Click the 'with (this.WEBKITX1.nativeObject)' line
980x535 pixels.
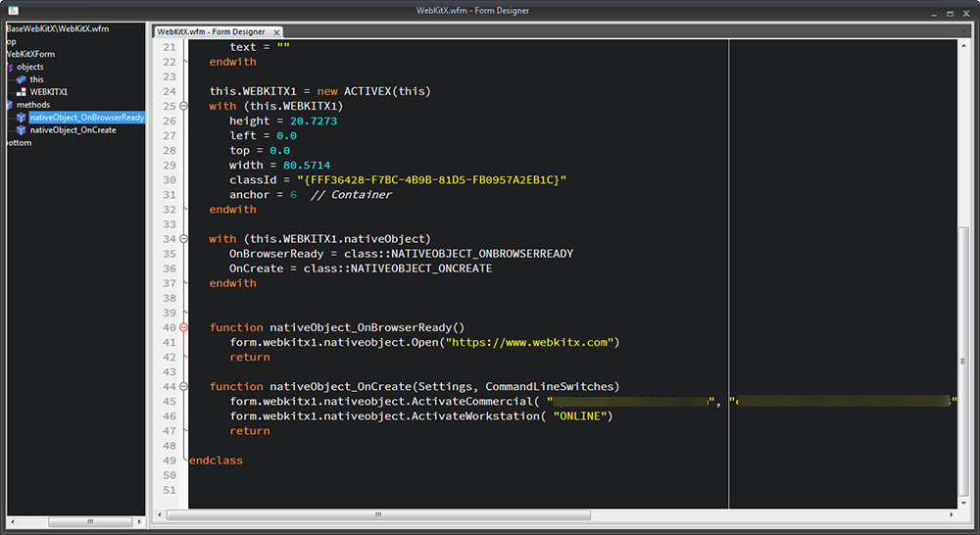tap(320, 239)
